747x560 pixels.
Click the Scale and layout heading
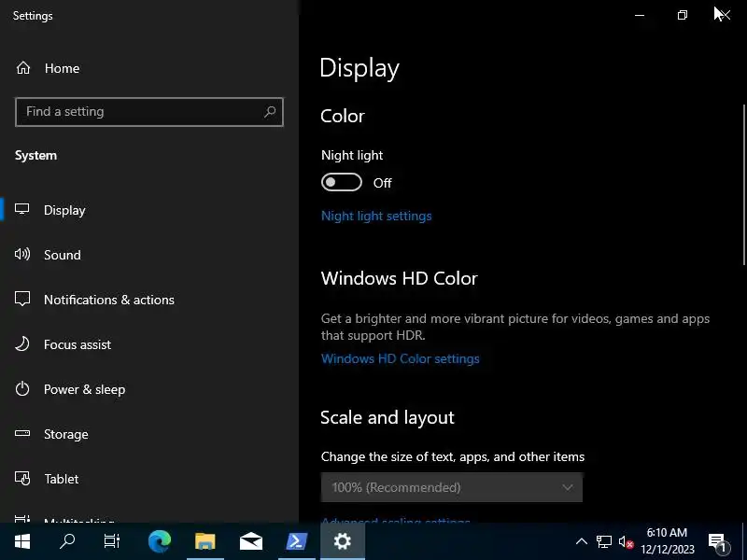[388, 417]
